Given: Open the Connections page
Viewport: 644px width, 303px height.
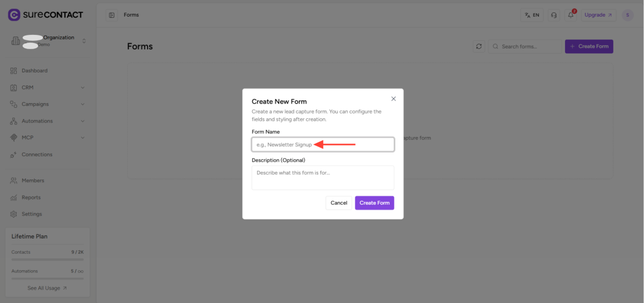Looking at the screenshot, I should (x=36, y=155).
